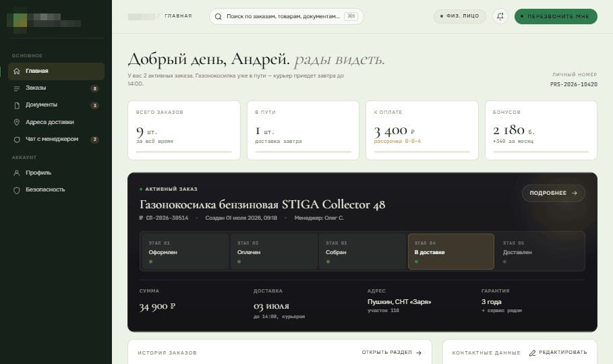The width and height of the screenshot is (613, 364).
Task: Select stage Оформлен in order progress
Action: (185, 252)
